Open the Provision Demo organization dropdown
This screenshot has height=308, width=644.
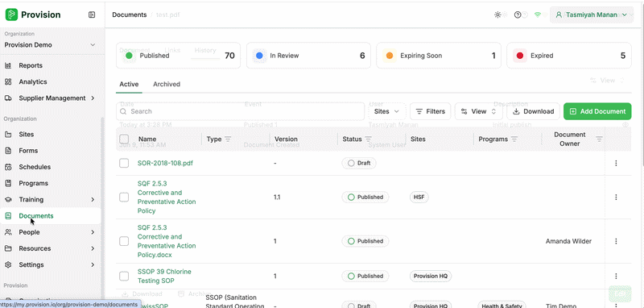[50, 45]
